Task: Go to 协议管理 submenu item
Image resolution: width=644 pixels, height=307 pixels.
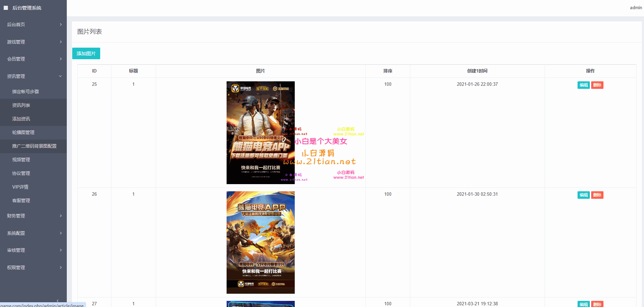Action: click(33, 173)
